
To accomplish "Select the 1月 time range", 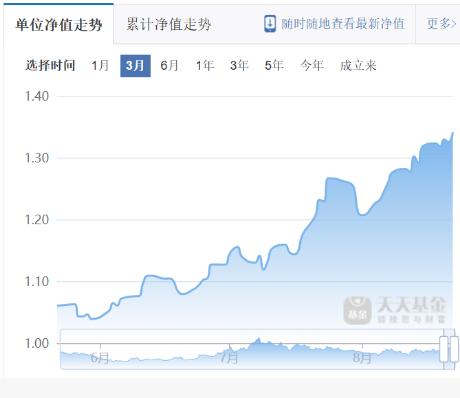I will (x=100, y=65).
